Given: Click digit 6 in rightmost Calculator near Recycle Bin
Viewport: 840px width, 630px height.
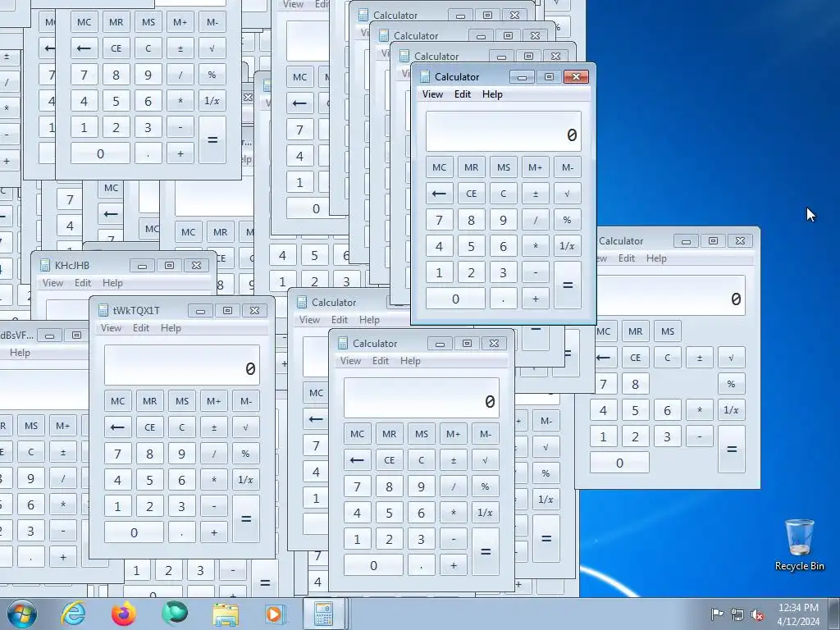Looking at the screenshot, I should coord(668,410).
